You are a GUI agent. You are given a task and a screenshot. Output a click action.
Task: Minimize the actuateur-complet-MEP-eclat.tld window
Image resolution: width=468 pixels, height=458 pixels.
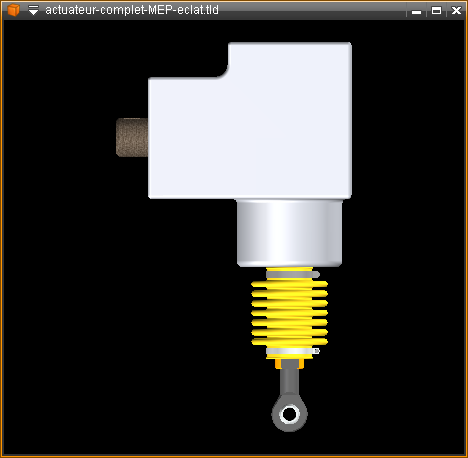click(x=416, y=11)
